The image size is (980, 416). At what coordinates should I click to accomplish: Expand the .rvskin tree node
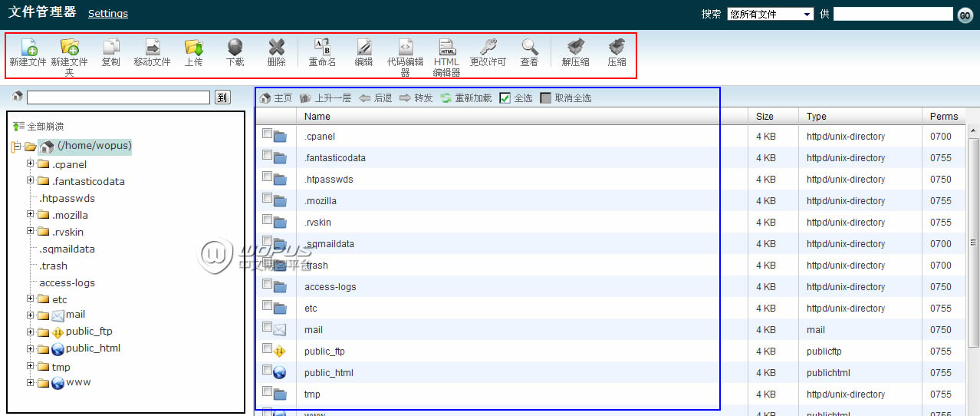coord(31,231)
